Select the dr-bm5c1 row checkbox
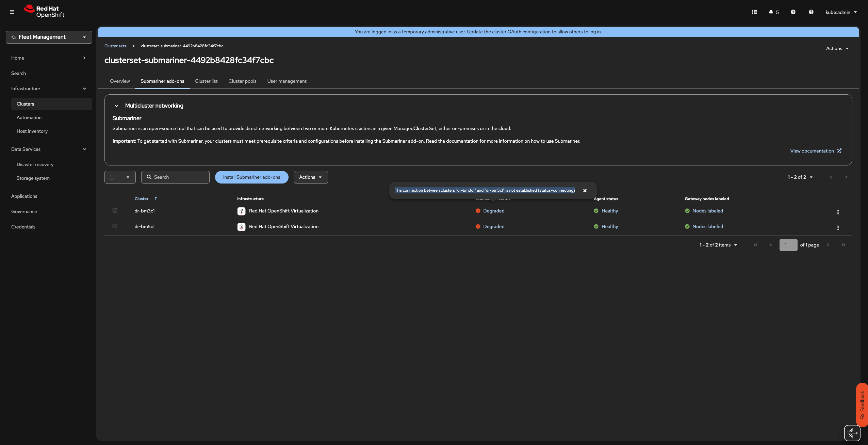 [x=115, y=226]
